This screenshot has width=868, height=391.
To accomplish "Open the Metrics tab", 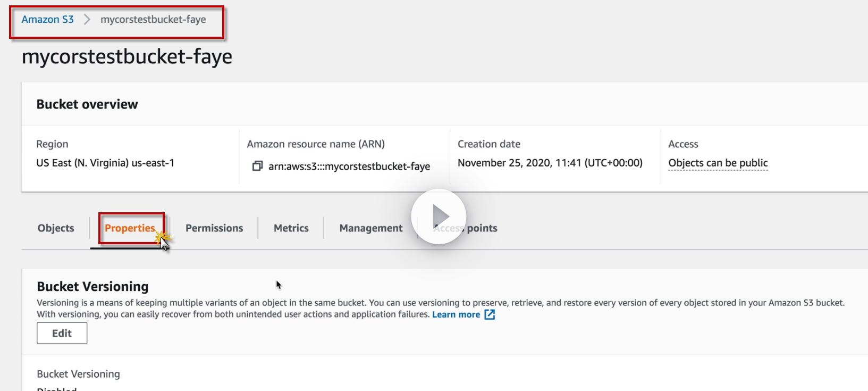I will (291, 228).
